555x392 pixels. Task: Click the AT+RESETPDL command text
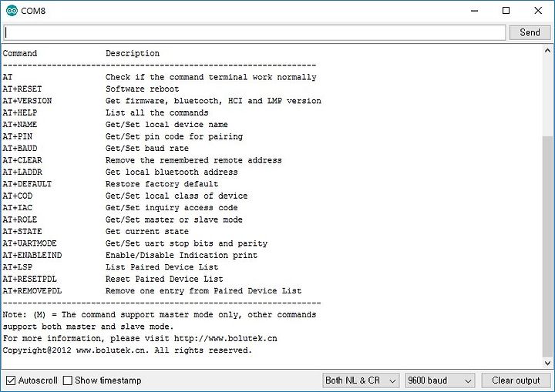tap(30, 279)
